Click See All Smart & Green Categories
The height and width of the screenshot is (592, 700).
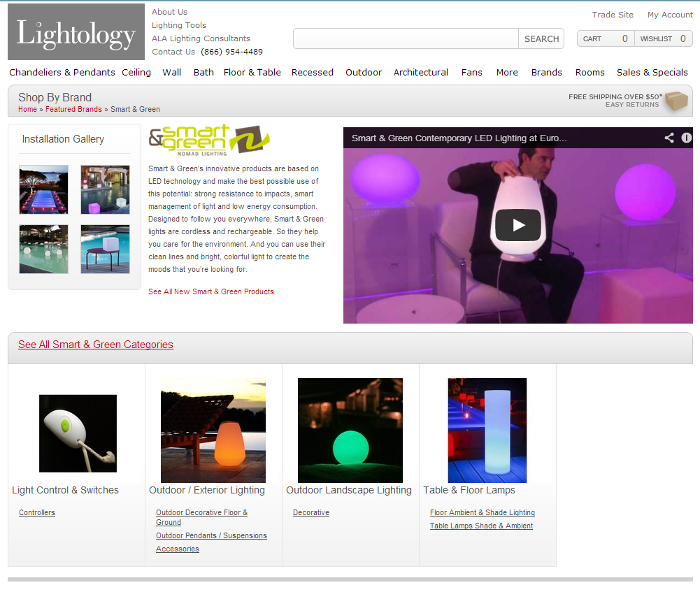pyautogui.click(x=96, y=345)
